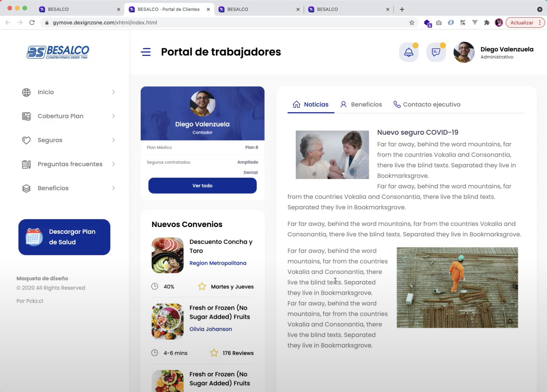547x392 pixels.
Task: Open the browser extensions puzzle icon
Action: coord(487,23)
